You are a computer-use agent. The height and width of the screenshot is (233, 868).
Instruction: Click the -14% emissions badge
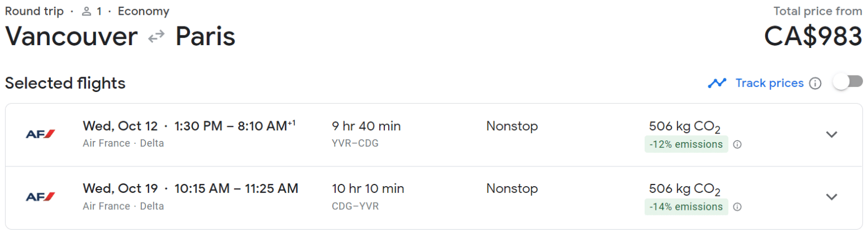686,207
